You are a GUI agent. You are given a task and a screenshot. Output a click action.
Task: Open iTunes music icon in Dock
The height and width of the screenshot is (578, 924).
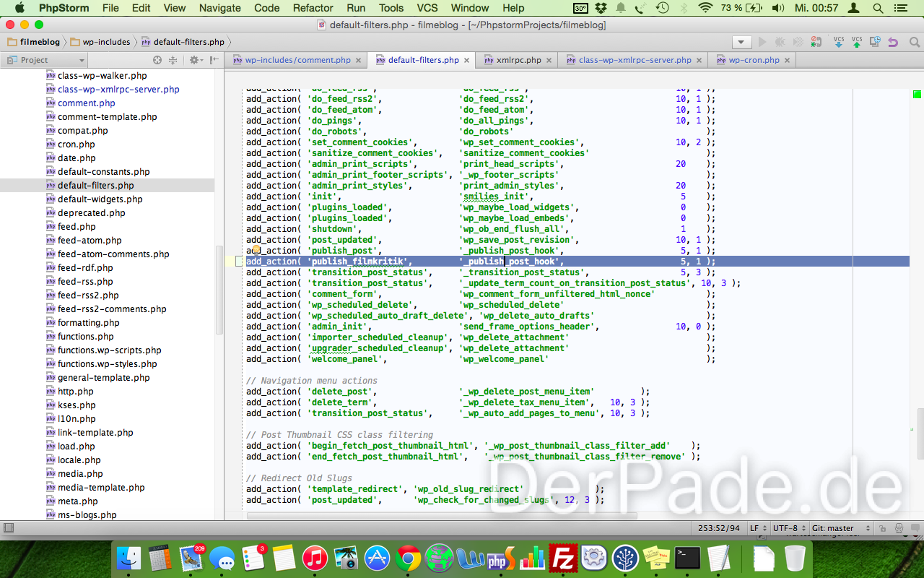315,558
